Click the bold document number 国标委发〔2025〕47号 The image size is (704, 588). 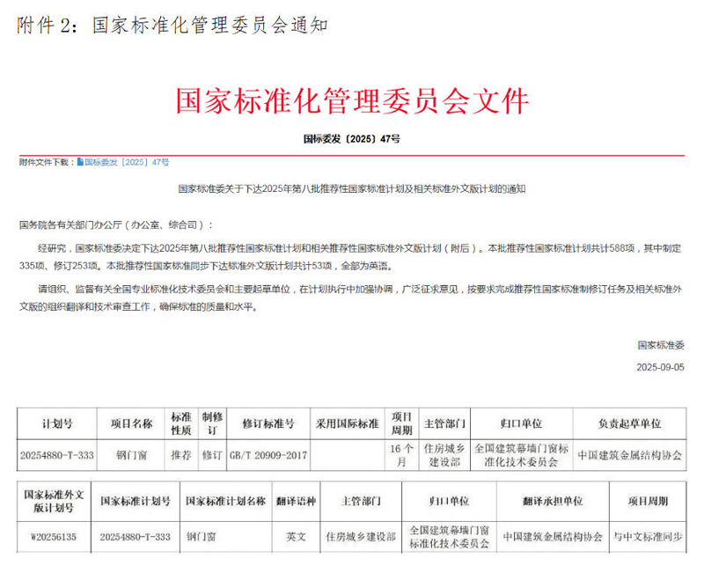352,139
